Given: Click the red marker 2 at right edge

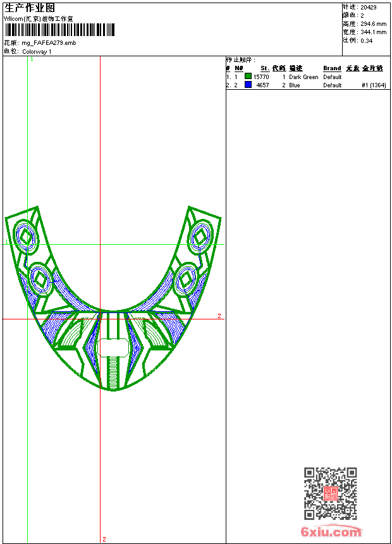Looking at the screenshot, I should point(219,316).
